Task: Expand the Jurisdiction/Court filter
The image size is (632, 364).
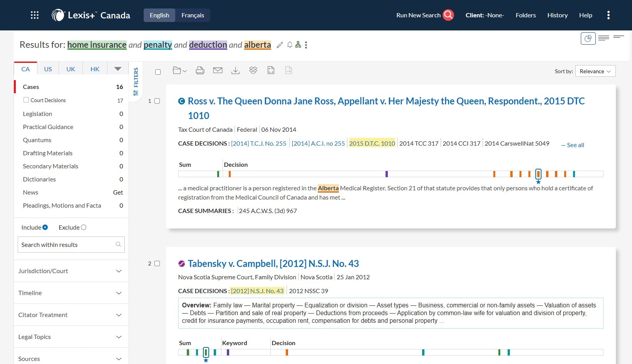Action: (71, 271)
